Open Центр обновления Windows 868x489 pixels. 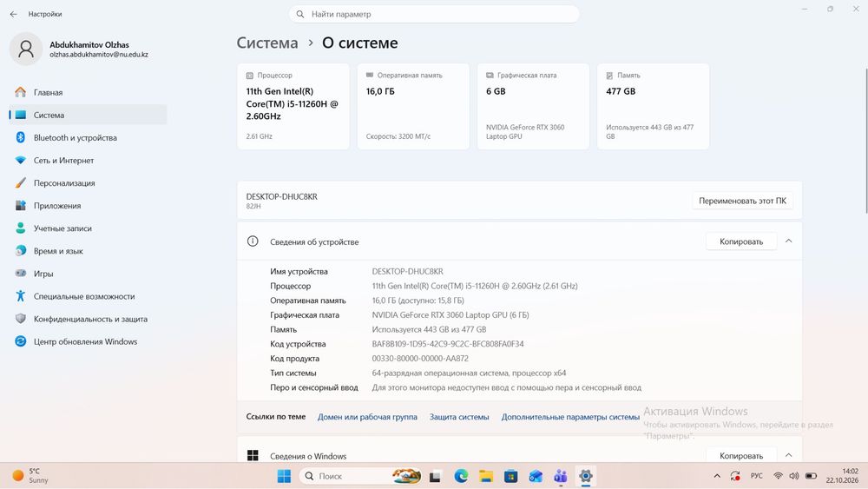pos(88,341)
